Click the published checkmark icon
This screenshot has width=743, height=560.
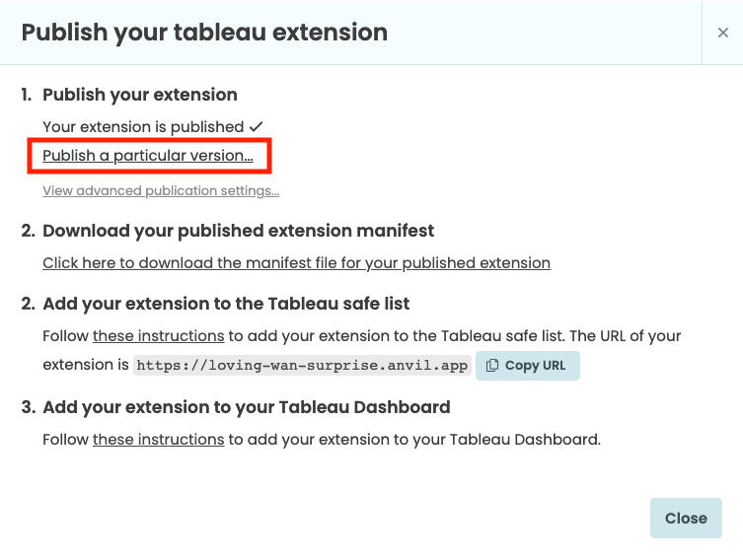tap(256, 127)
